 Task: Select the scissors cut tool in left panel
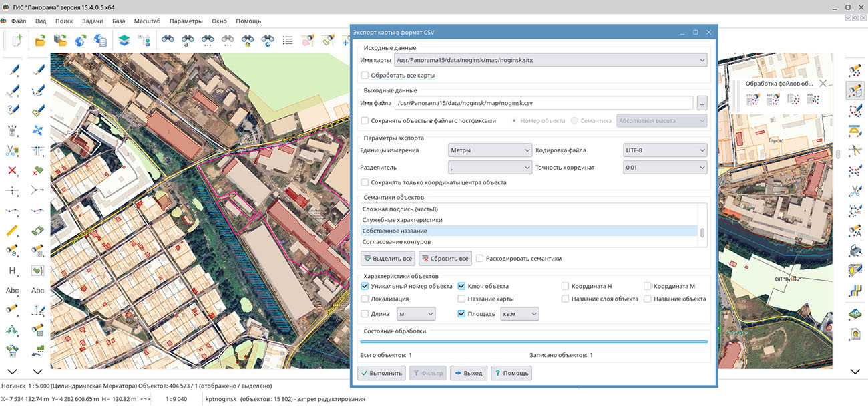(x=12, y=150)
